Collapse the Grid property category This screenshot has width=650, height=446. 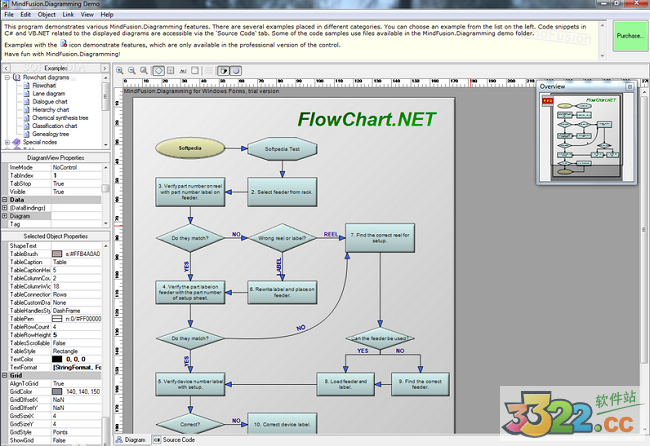click(x=5, y=375)
